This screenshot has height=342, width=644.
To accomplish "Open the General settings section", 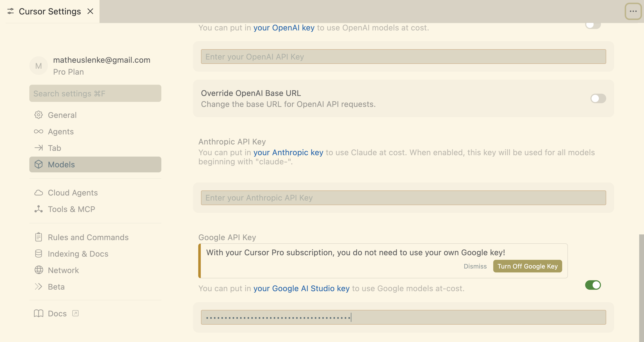I will [x=62, y=115].
